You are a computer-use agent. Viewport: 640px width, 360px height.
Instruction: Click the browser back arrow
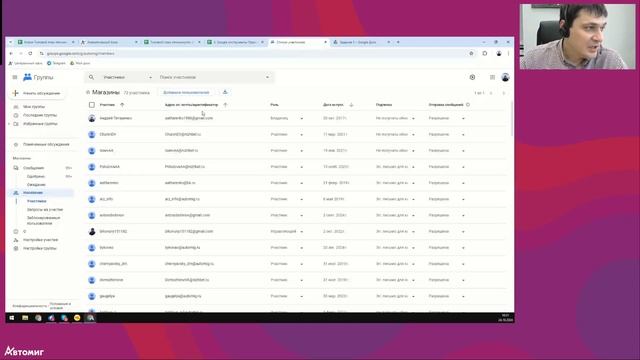point(11,53)
